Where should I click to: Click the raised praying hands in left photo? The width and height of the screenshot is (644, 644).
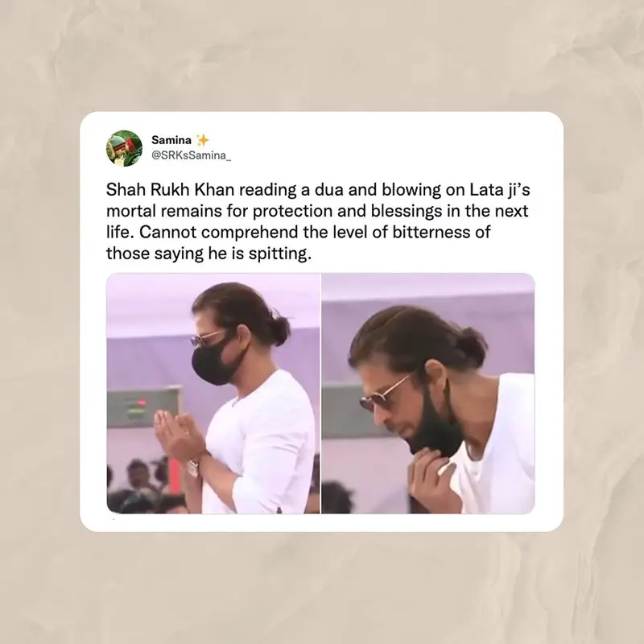178,436
